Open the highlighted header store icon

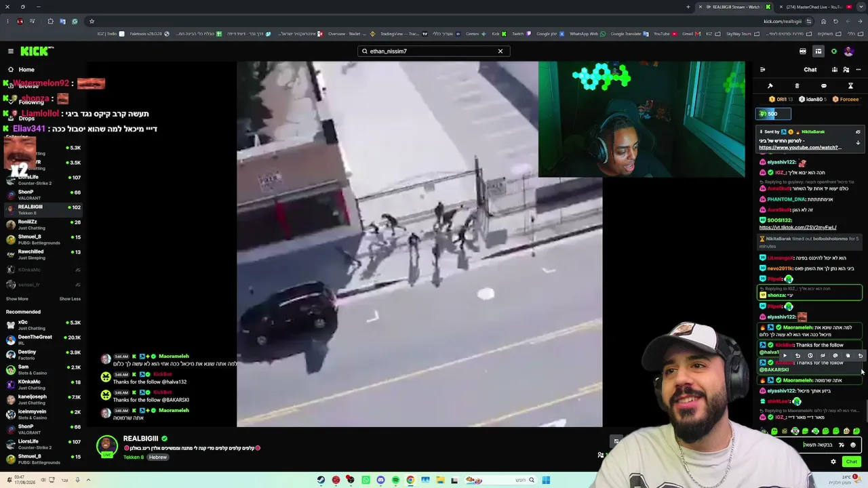(x=818, y=51)
